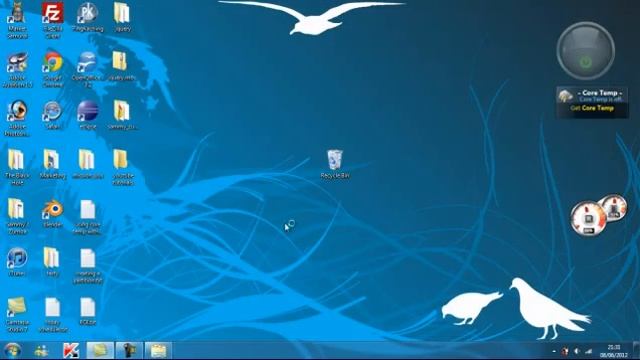Open the Sticky Notes taskbar button
The width and height of the screenshot is (640, 360).
(100, 351)
